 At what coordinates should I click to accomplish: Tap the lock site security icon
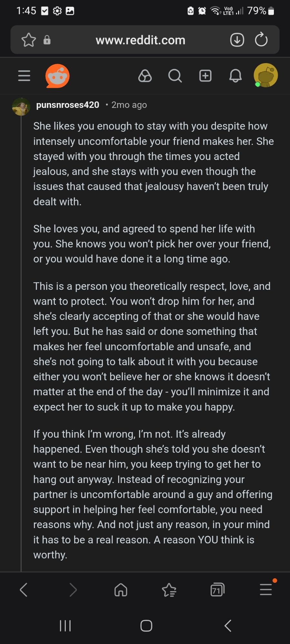[x=47, y=40]
